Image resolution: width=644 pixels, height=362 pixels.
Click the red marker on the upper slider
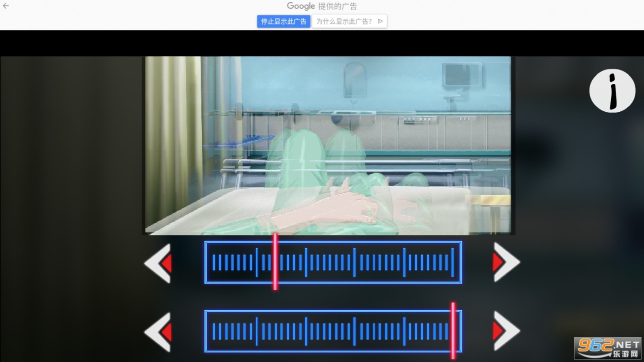point(275,262)
